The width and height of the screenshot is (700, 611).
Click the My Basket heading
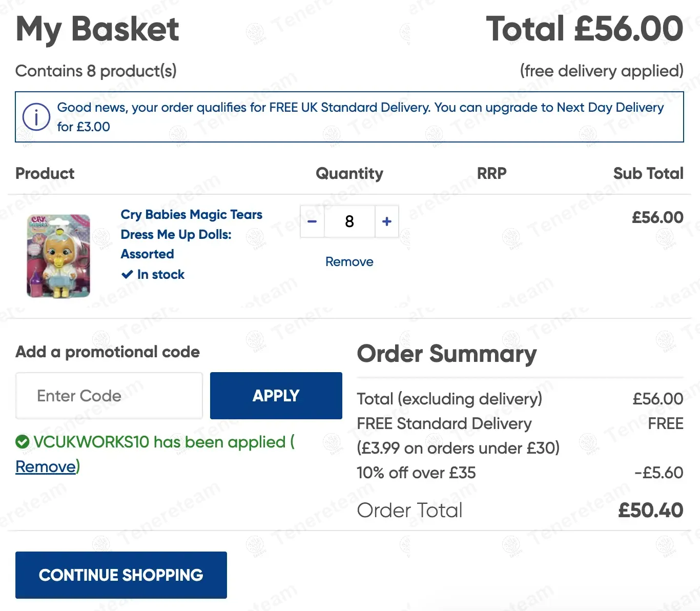pos(97,29)
